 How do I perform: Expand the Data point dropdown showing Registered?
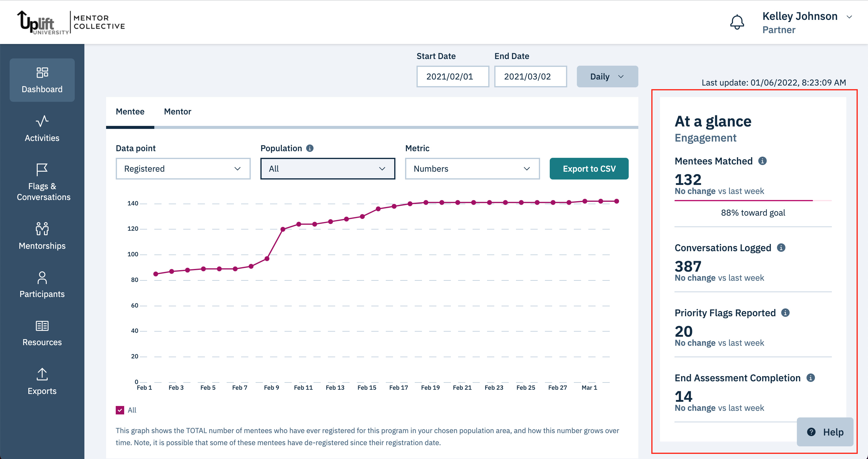point(183,168)
